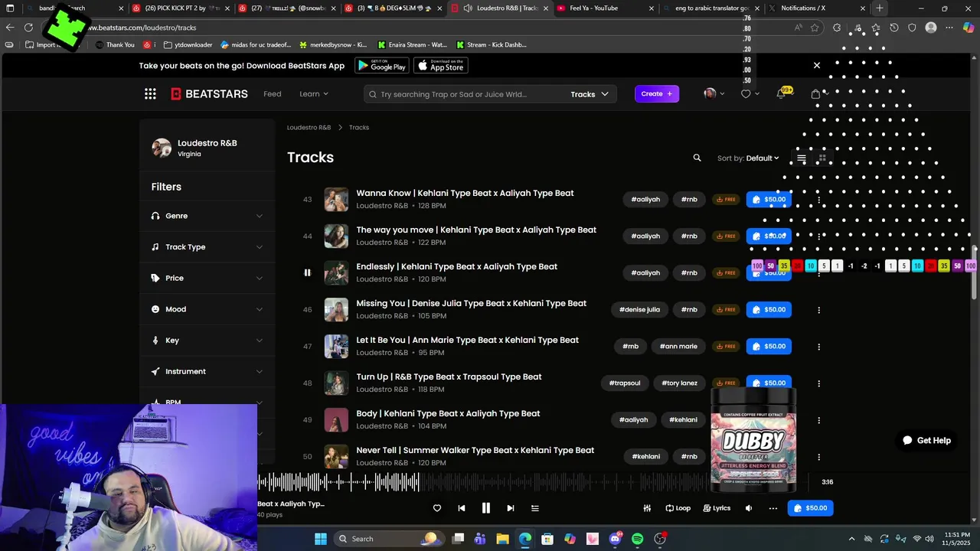The height and width of the screenshot is (551, 980).
Task: Download free Let It Be You track
Action: tap(726, 347)
